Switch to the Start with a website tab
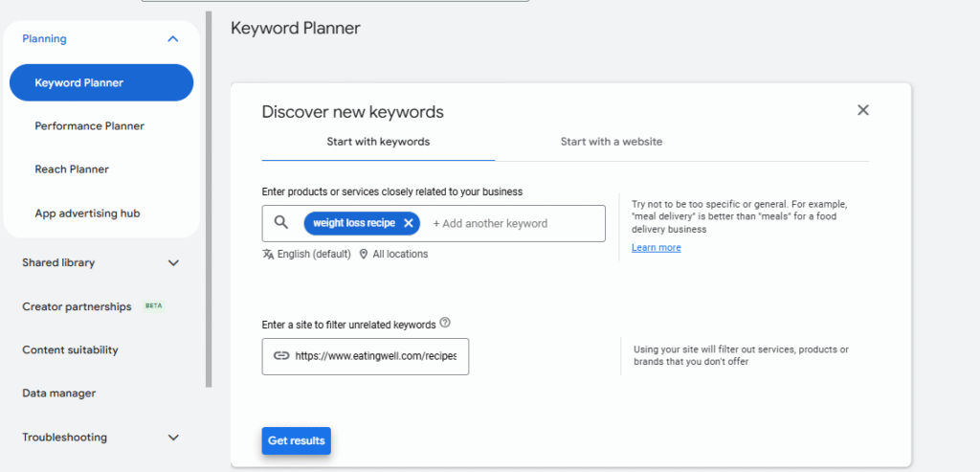980x472 pixels. point(611,142)
